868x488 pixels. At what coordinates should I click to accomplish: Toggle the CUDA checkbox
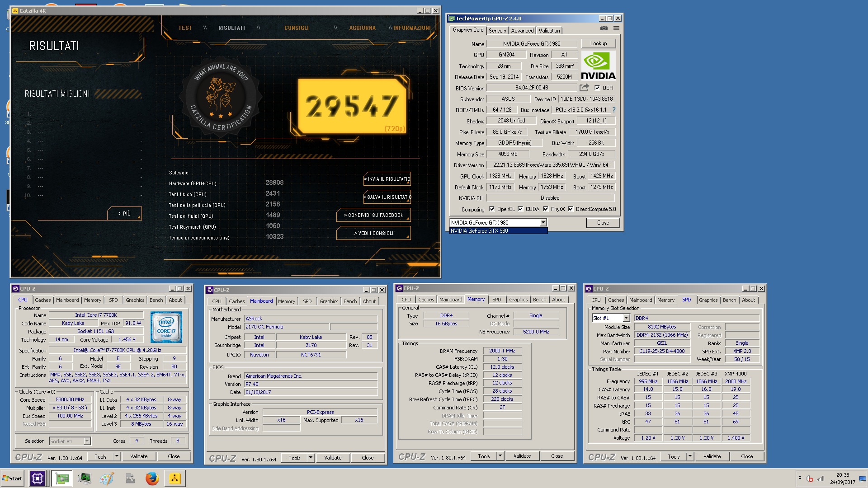coord(520,209)
